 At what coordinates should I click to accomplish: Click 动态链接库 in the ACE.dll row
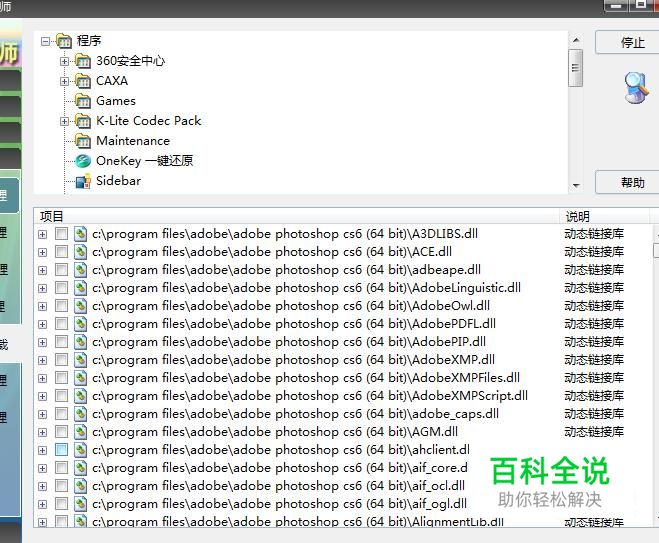point(594,252)
